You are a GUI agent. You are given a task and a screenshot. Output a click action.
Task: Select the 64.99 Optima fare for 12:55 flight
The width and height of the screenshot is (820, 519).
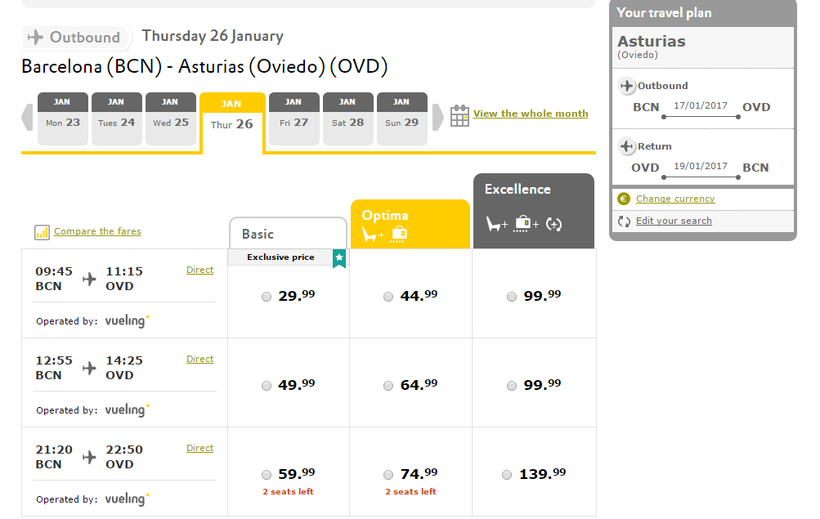pos(388,385)
